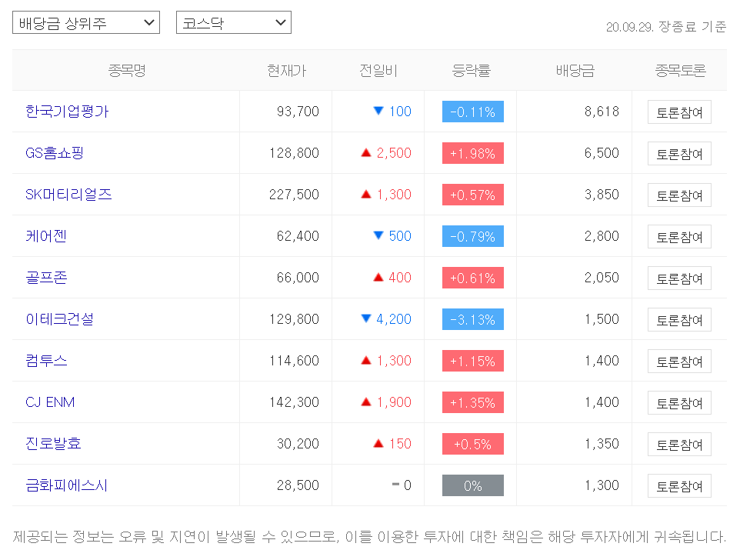Click the gray 0% change badge
The height and width of the screenshot is (560, 740).
473,485
